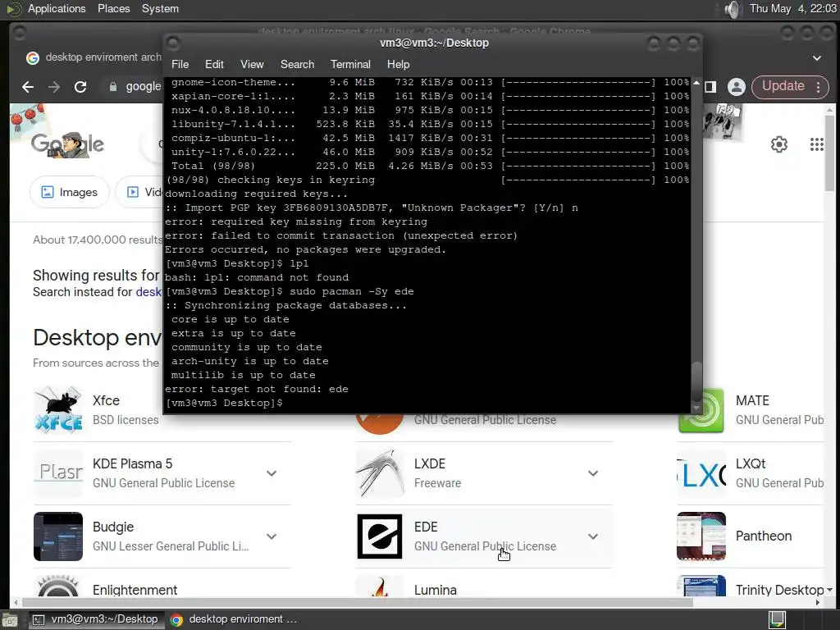840x630 pixels.
Task: Click "About 17,400,000 results" text
Action: 98,240
